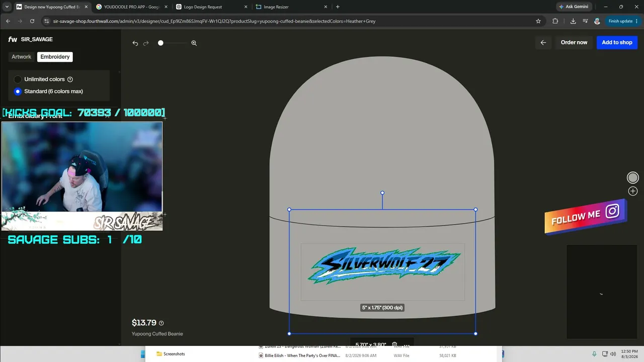Bookmark this page with the star icon
The height and width of the screenshot is (362, 644).
pos(538,21)
